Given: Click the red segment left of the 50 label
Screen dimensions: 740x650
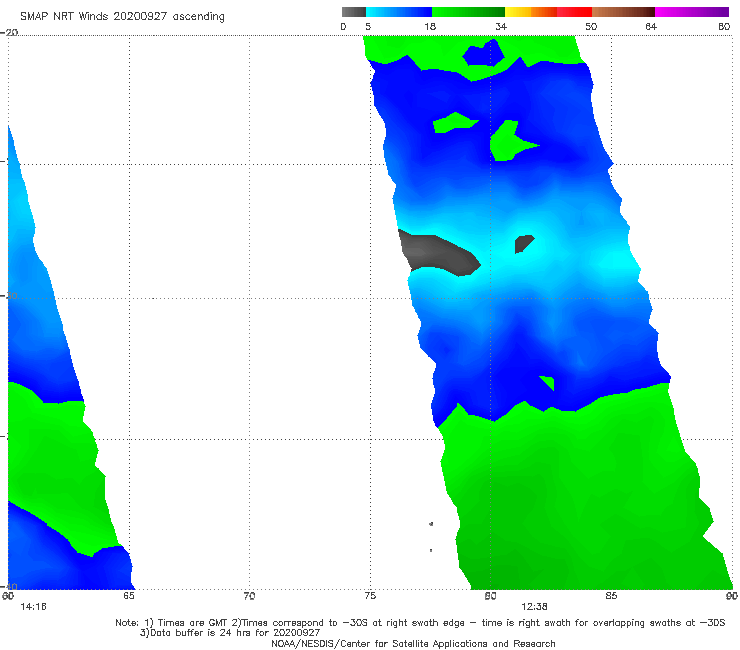Looking at the screenshot, I should [x=574, y=12].
